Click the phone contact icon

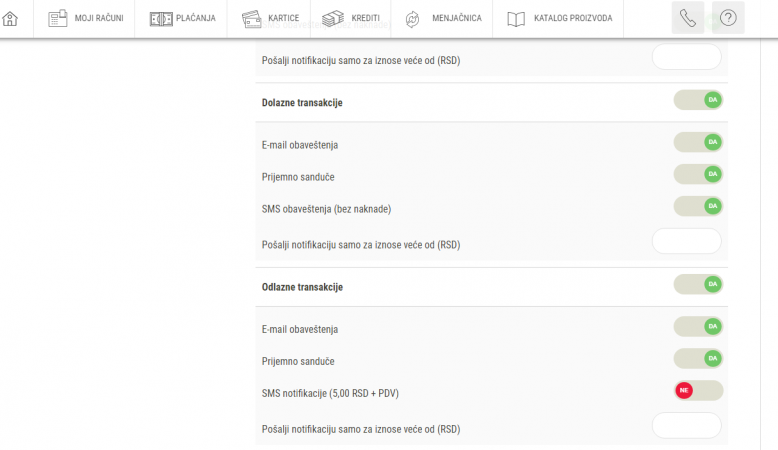tap(688, 18)
